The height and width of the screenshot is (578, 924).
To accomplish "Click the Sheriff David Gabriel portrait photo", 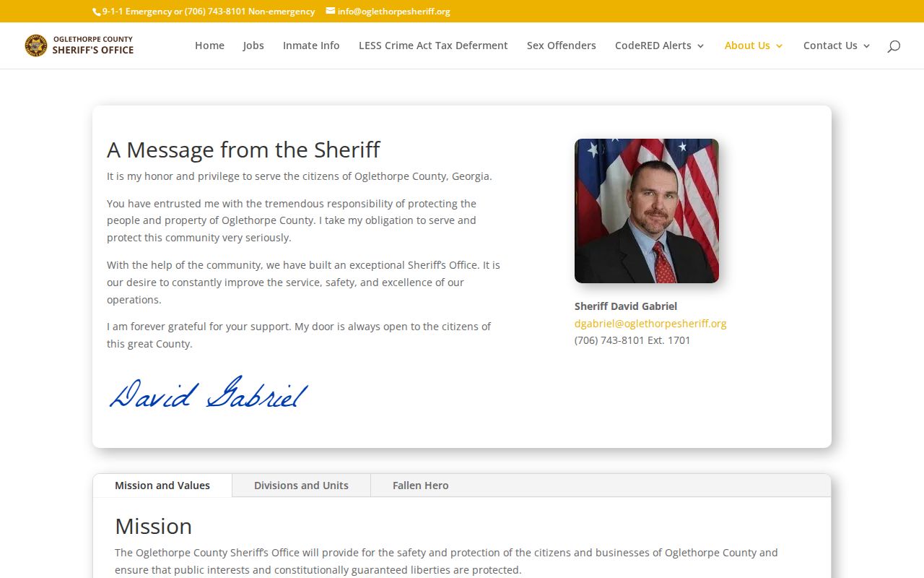I will pyautogui.click(x=647, y=211).
